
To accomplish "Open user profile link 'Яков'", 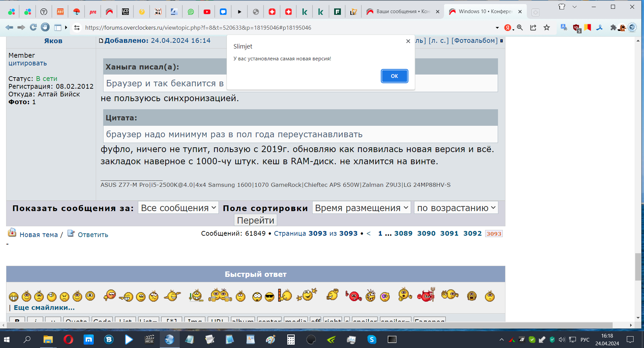I will click(x=53, y=41).
